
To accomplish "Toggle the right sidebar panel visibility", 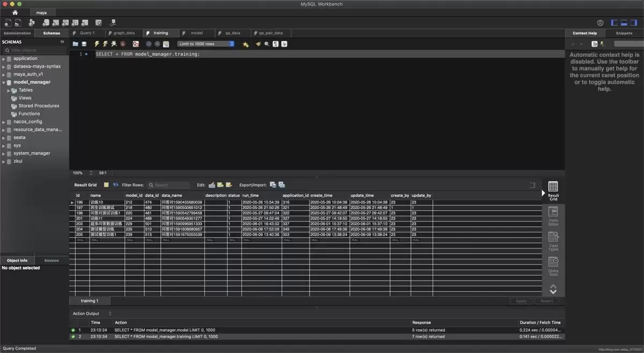I will coord(634,23).
